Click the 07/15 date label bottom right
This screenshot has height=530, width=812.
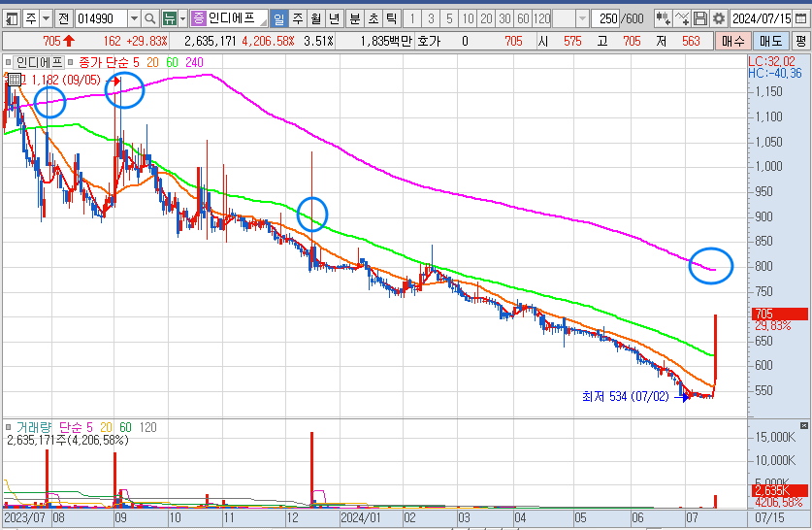click(769, 517)
